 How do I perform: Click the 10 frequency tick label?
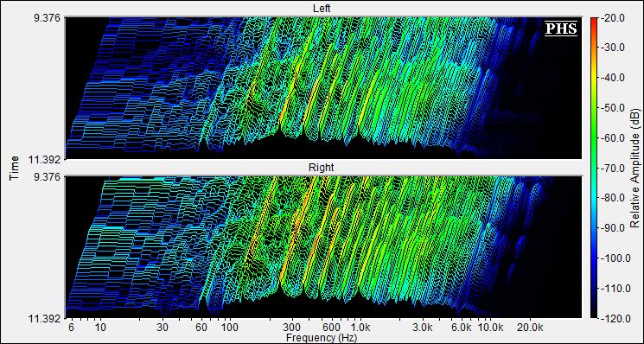tap(100, 328)
